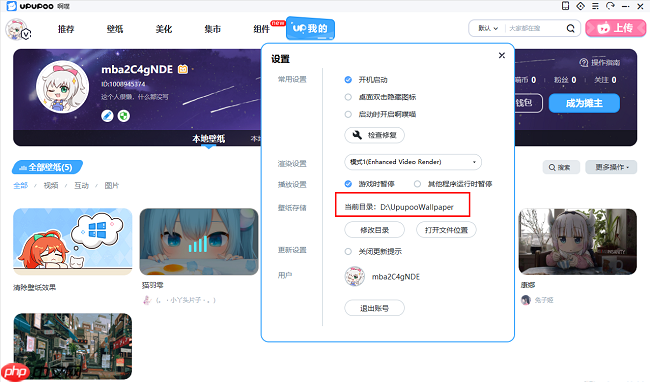Open the 默认 search filter dropdown
The width and height of the screenshot is (650, 382).
click(488, 28)
